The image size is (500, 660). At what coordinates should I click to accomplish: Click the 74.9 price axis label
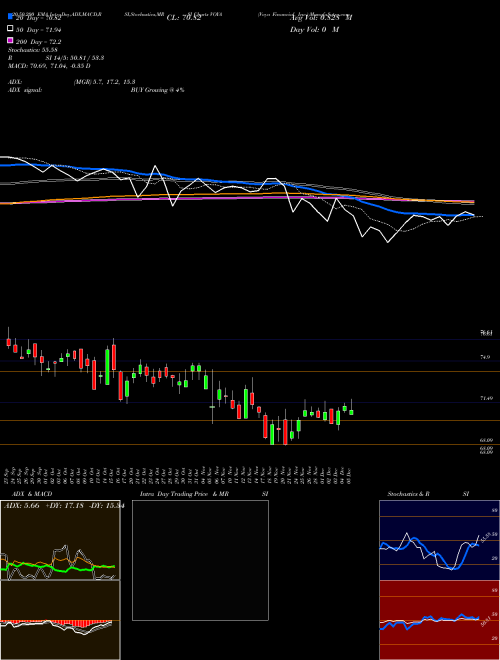point(485,357)
